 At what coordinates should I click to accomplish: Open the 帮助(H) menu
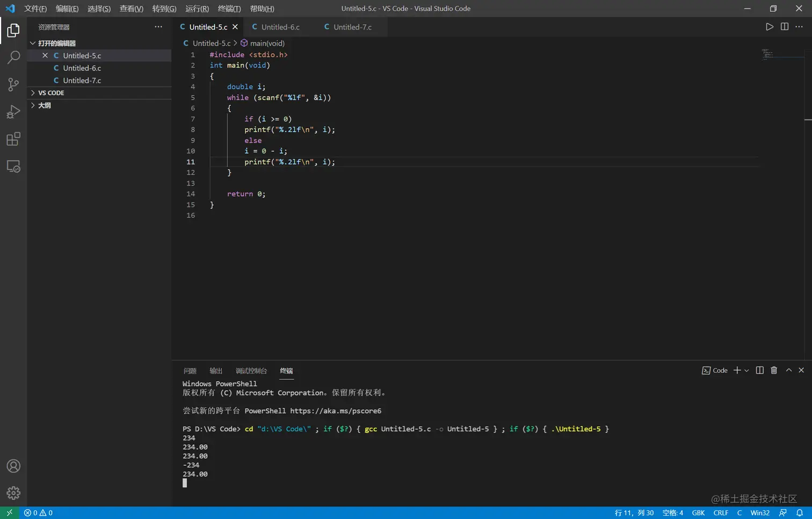coord(262,9)
